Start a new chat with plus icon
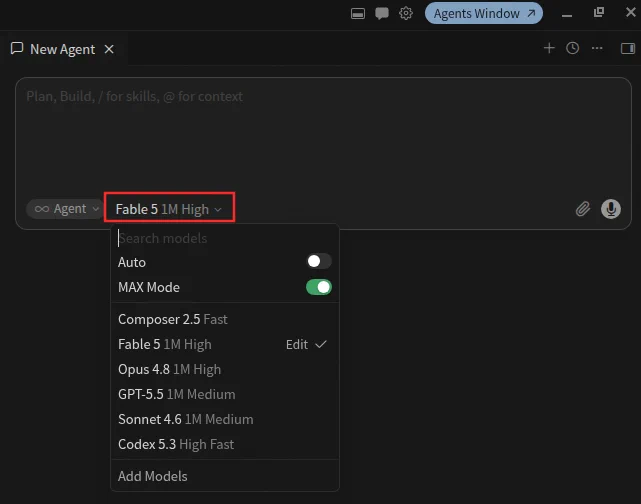Image resolution: width=641 pixels, height=504 pixels. click(549, 48)
